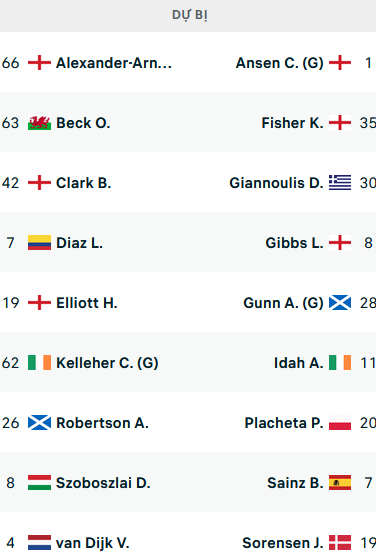Open Gunn A. (G) player page

pyautogui.click(x=284, y=303)
